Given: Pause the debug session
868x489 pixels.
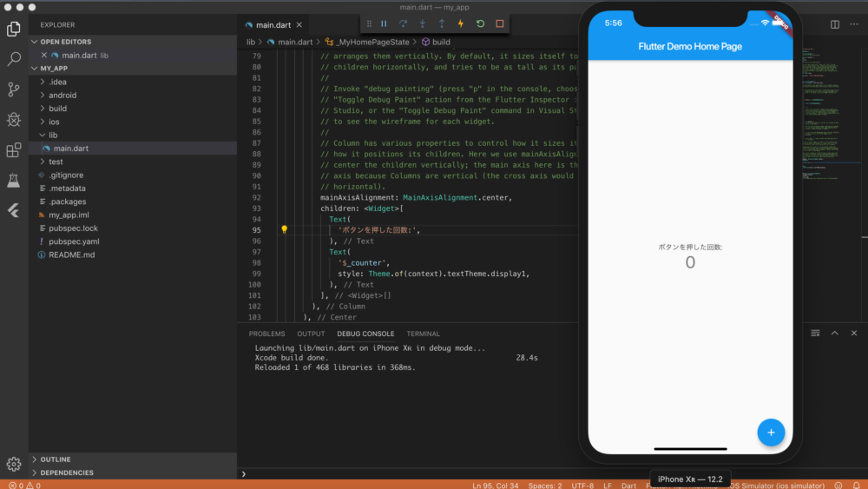Looking at the screenshot, I should pos(384,23).
